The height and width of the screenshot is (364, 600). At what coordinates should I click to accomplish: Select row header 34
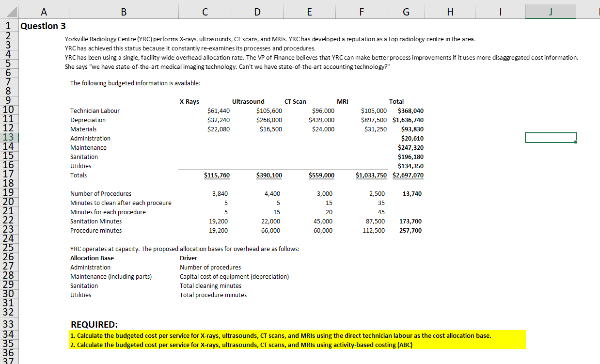8,334
